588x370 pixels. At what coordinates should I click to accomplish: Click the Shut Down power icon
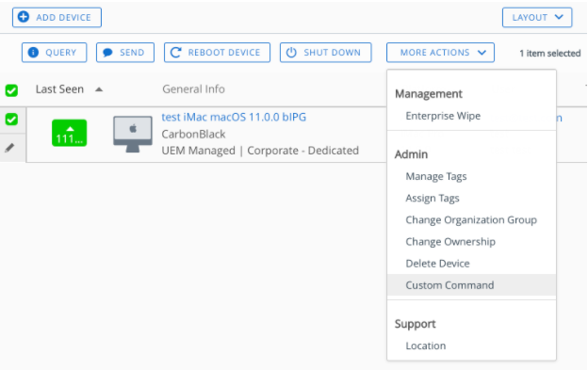291,53
